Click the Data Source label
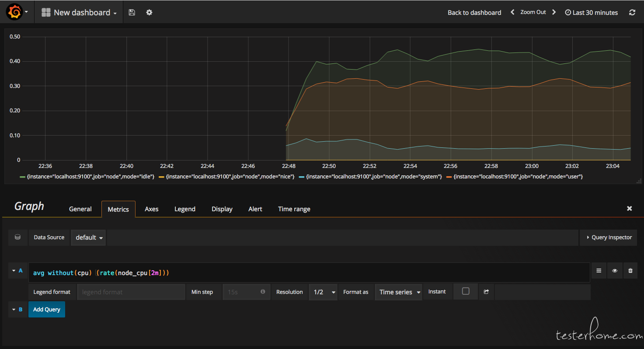Viewport: 644px width, 349px height. click(x=49, y=237)
